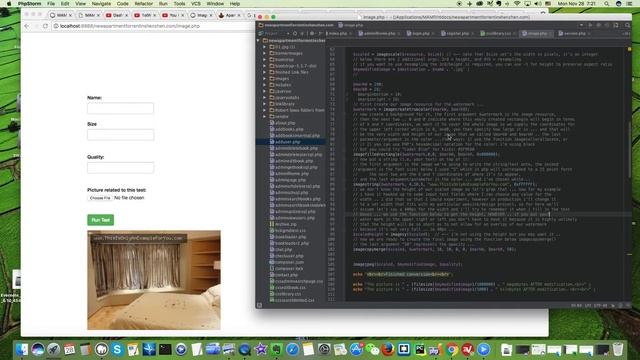Open Firefox from the dock
The width and height of the screenshot is (640, 360).
[388, 349]
